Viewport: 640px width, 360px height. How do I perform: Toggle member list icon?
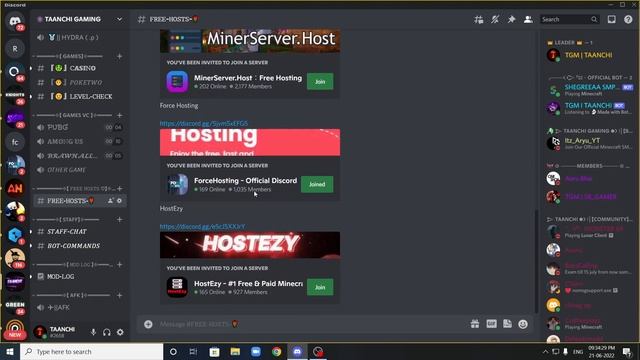[528, 19]
